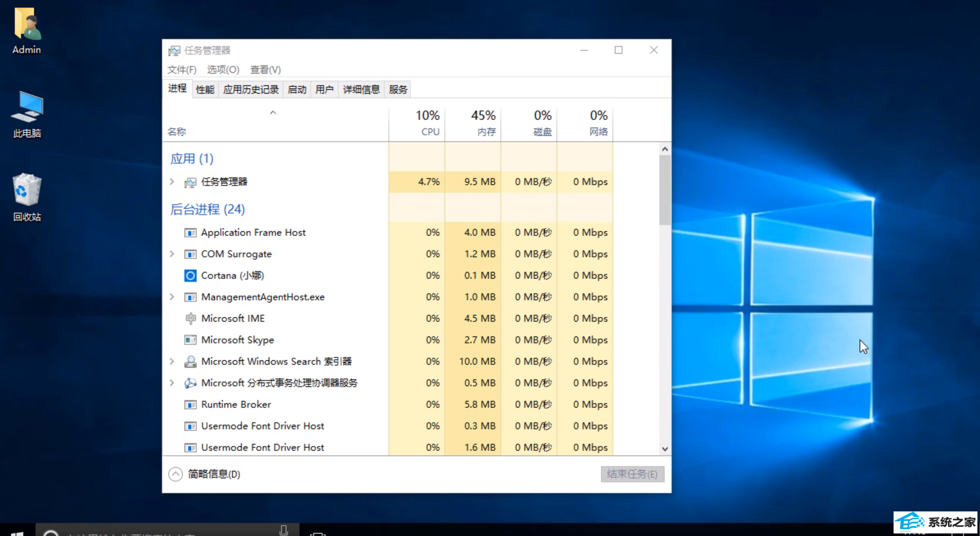Select the Cortana (小娜) process name
This screenshot has height=536, width=980.
pyautogui.click(x=232, y=275)
